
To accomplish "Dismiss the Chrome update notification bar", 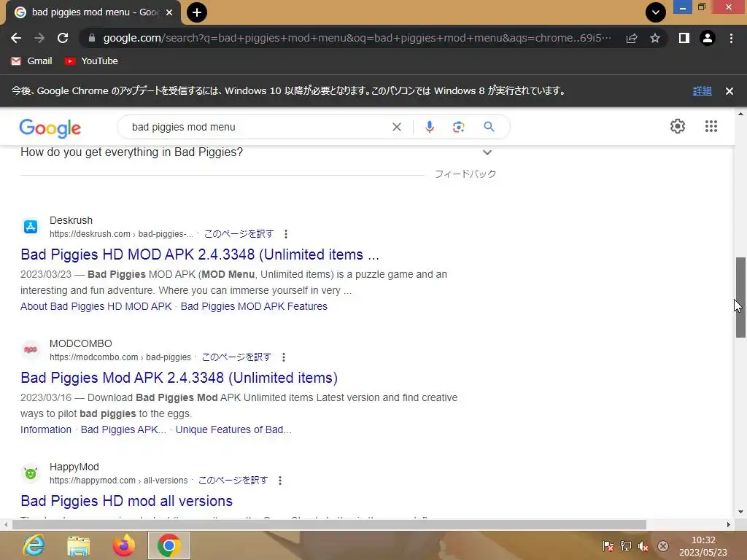I will [x=729, y=91].
